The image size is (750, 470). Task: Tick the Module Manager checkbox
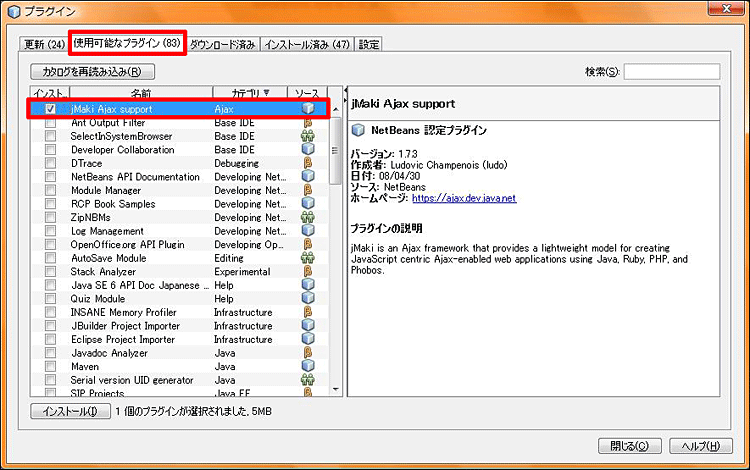50,190
